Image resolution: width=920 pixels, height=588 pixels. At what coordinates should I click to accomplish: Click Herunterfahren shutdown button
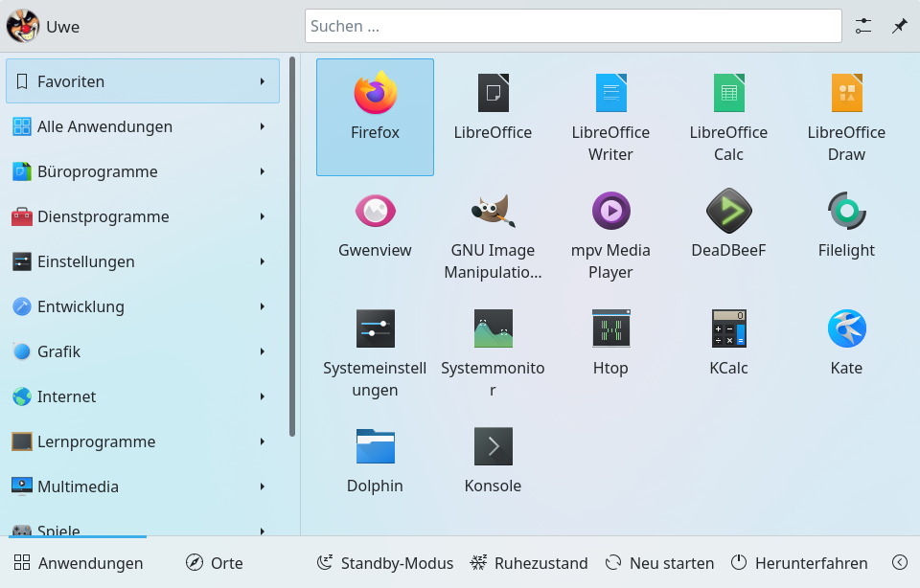pos(799,563)
